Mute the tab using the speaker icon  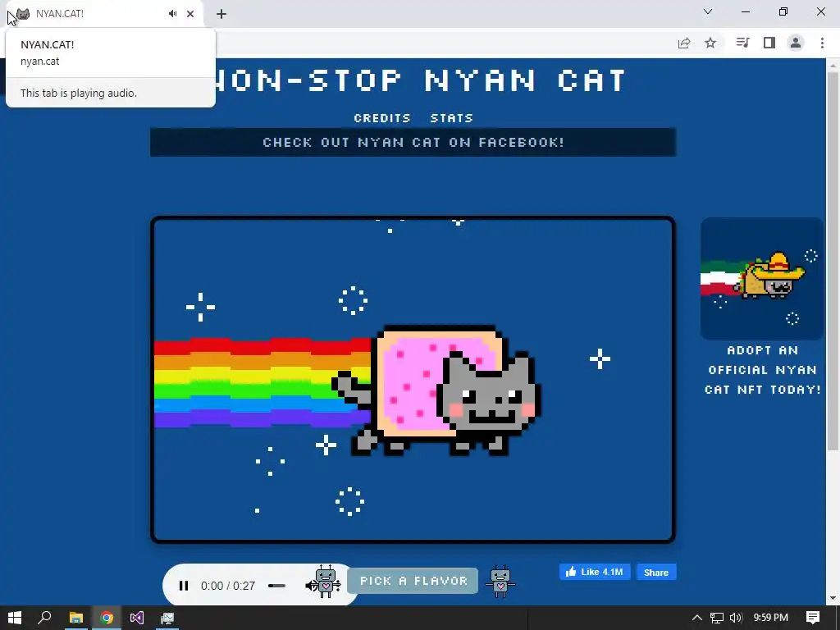tap(172, 14)
